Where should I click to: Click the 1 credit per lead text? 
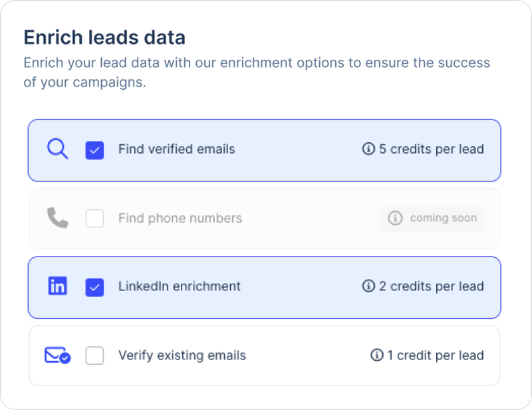(x=435, y=356)
